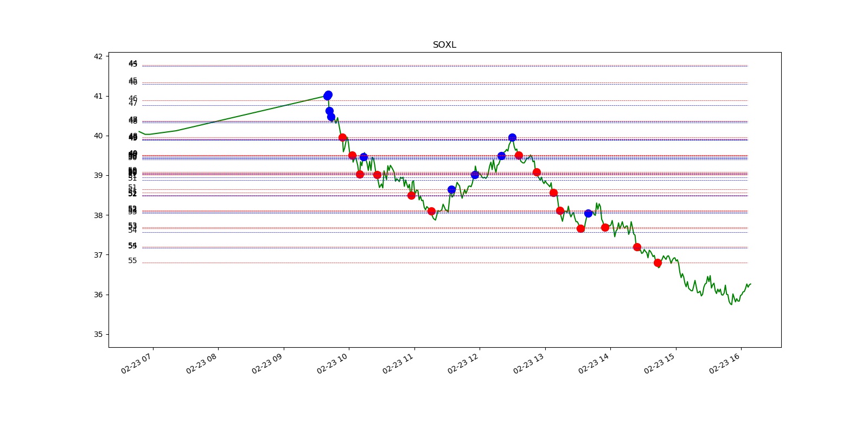Select the red marker near 37.2 before 14:30

coord(637,247)
